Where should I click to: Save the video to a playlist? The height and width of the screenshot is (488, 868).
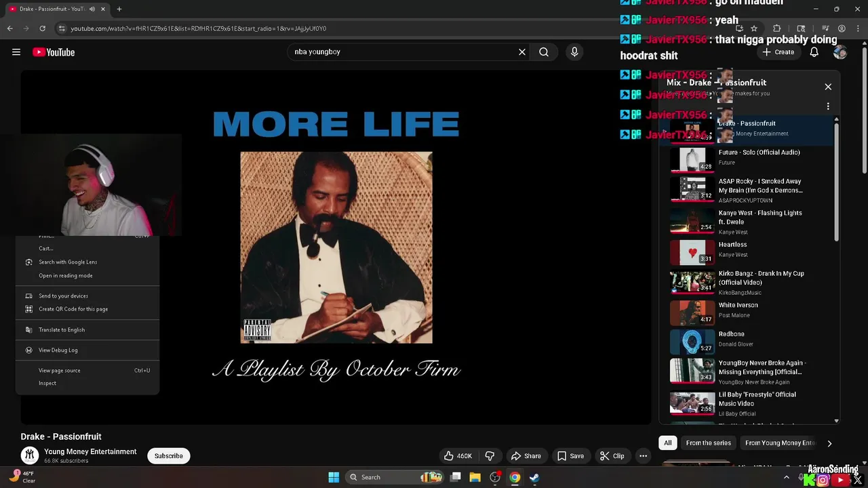click(x=570, y=456)
